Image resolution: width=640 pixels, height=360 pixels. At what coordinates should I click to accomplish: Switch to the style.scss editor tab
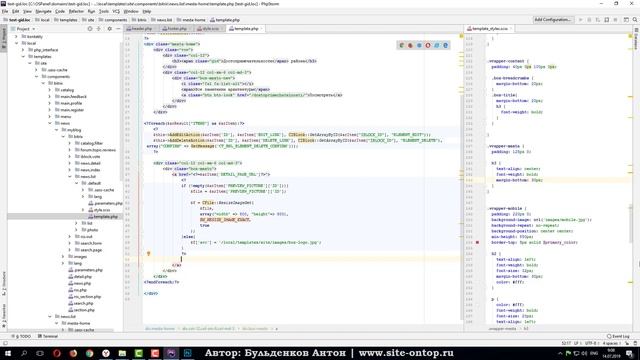[210, 29]
